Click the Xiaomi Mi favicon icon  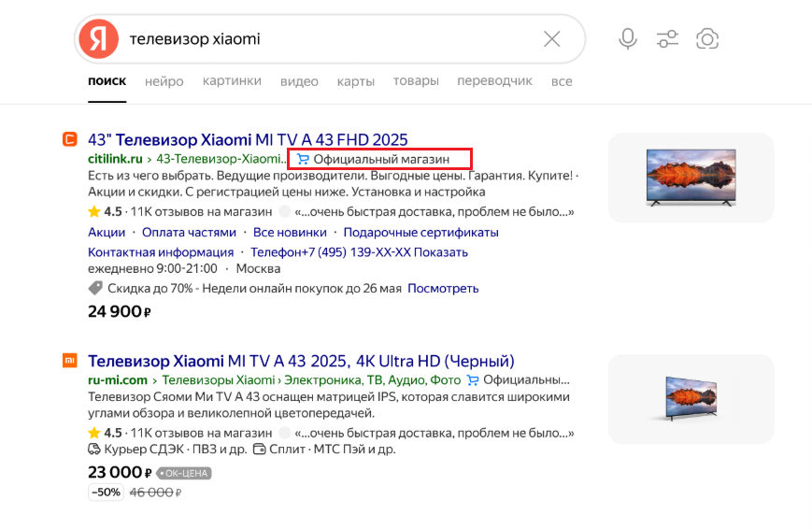click(x=69, y=361)
